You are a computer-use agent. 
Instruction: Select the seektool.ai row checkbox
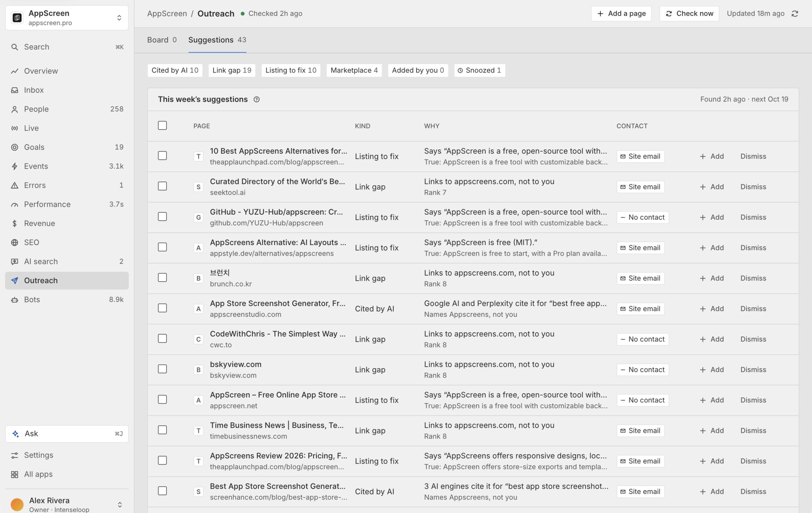click(162, 186)
